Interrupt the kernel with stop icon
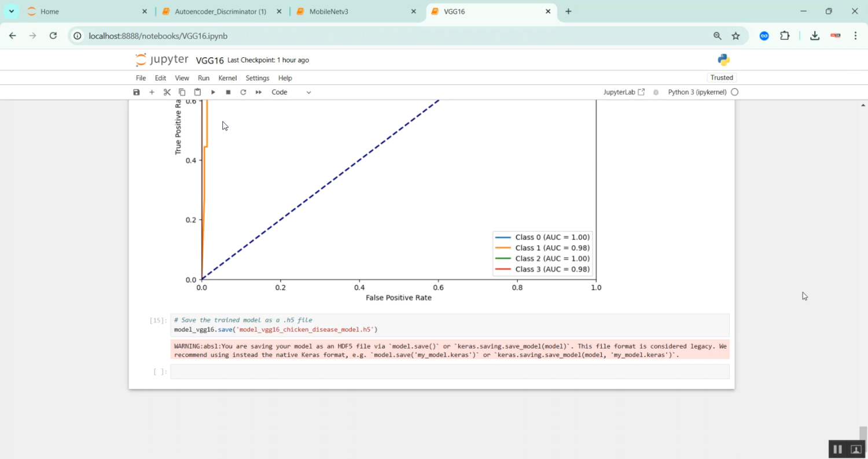This screenshot has height=459, width=868. pyautogui.click(x=228, y=92)
